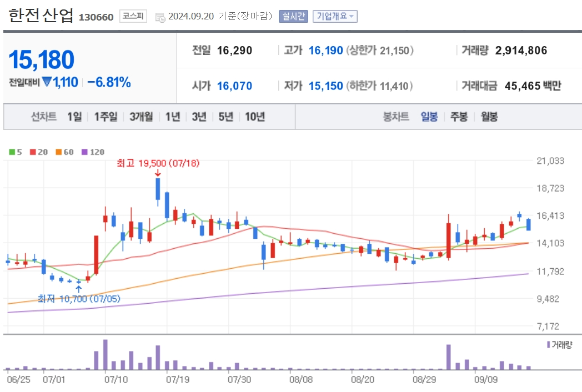Click the 최저 10,700 (07/05) annotation
582x392 pixels.
[79, 299]
